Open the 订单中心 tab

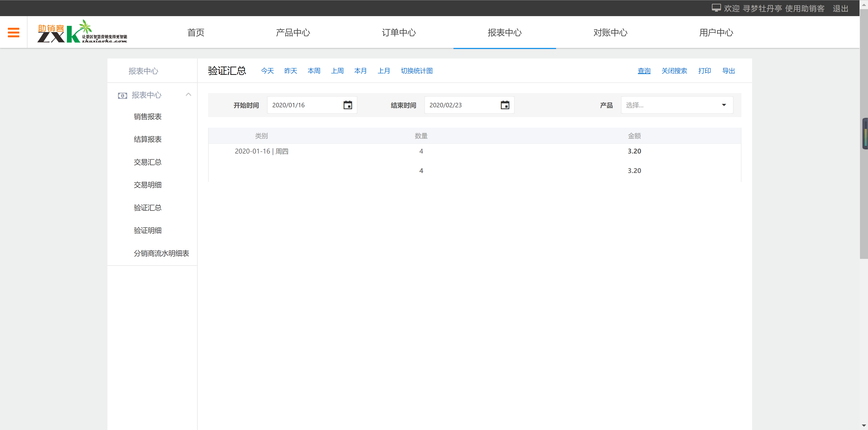pos(399,32)
